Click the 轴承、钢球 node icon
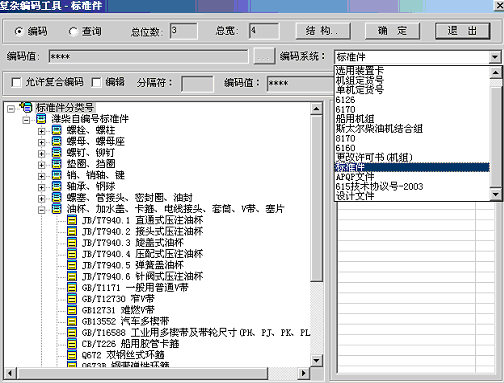Screen dimensions: 504x383 (x=57, y=186)
